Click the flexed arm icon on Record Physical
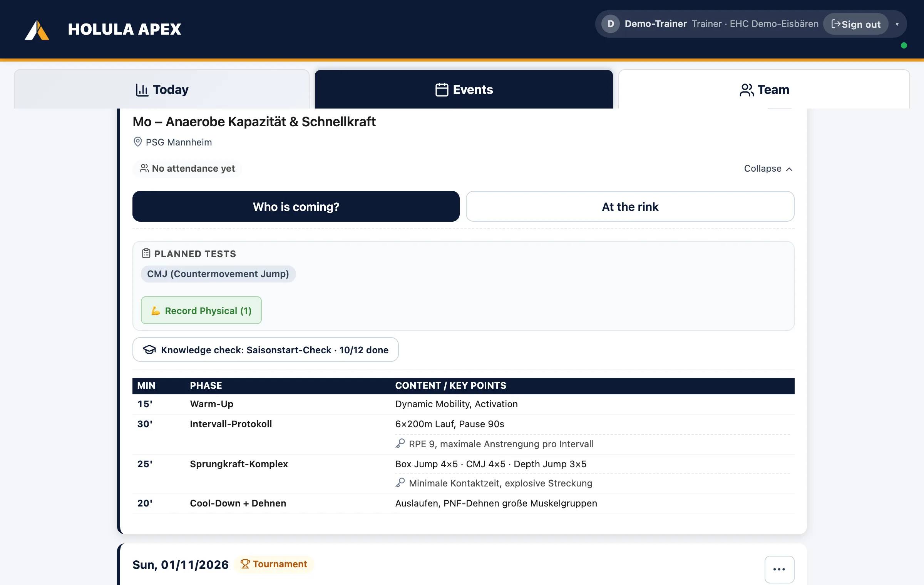This screenshot has height=585, width=924. point(156,311)
